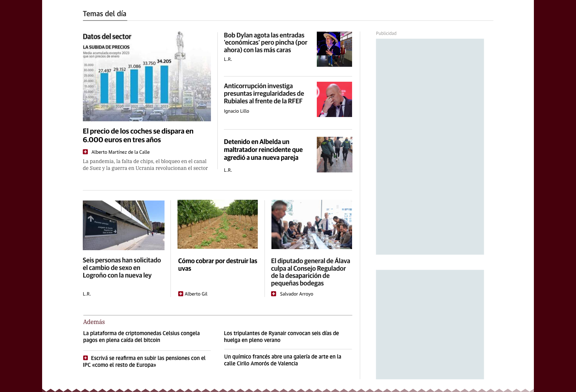The image size is (576, 392).
Task: Click the 'Temas del día' section heading
Action: pyautogui.click(x=105, y=14)
